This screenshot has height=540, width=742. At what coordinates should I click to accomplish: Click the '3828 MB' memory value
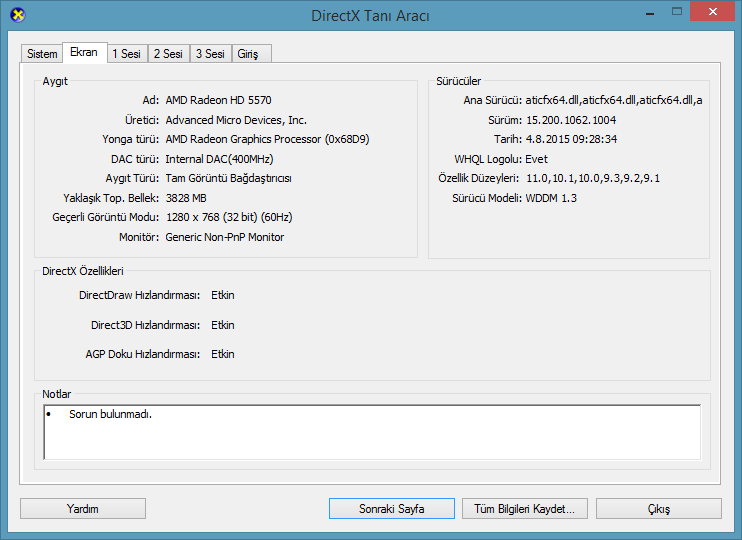point(186,198)
